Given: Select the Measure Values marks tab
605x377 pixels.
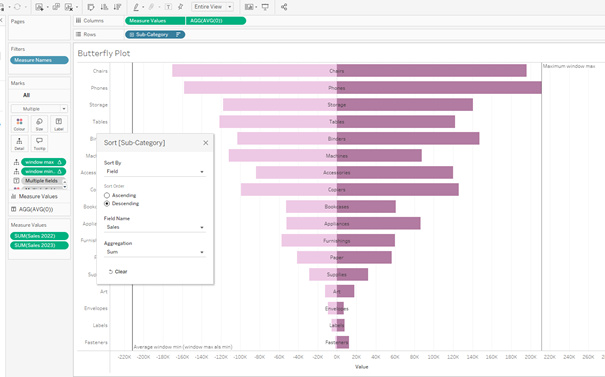Looking at the screenshot, I should point(39,196).
